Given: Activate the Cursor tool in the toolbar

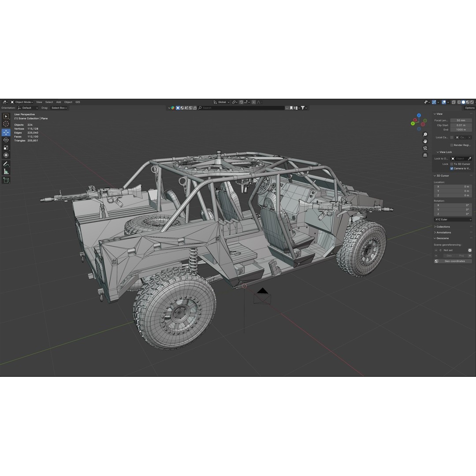Looking at the screenshot, I should (6, 124).
